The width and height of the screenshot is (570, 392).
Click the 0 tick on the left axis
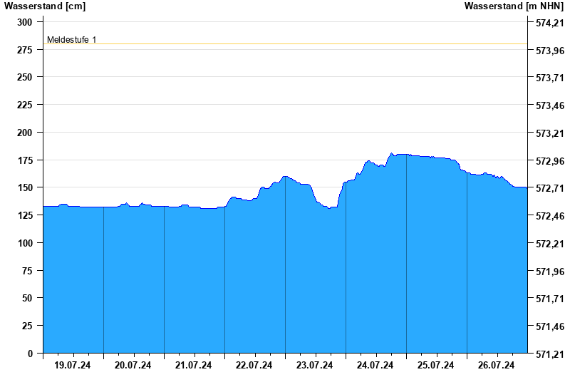(30, 354)
